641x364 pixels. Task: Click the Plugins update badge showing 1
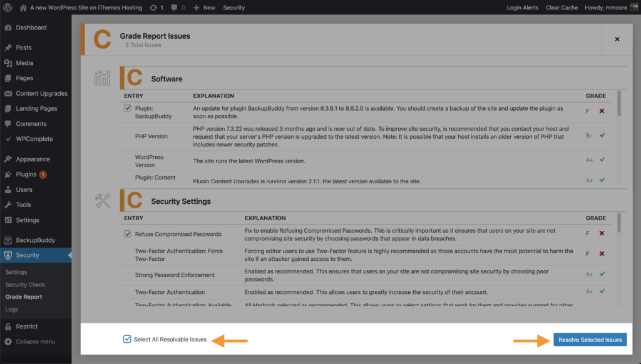(43, 175)
